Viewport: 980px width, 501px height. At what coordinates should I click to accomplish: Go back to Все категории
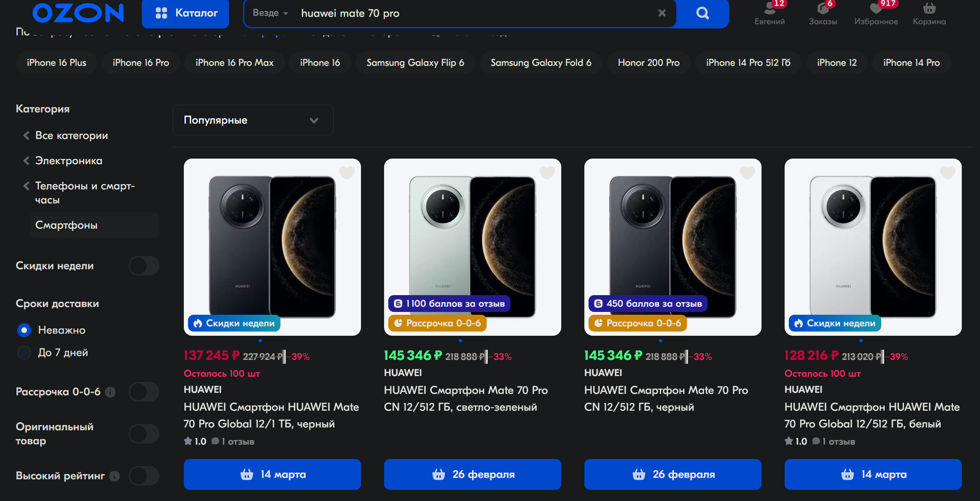tap(71, 135)
